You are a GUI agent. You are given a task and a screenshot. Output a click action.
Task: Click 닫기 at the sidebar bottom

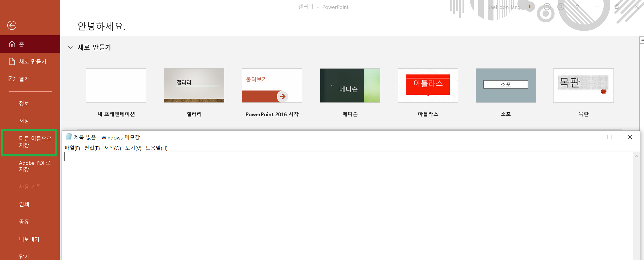(24, 256)
